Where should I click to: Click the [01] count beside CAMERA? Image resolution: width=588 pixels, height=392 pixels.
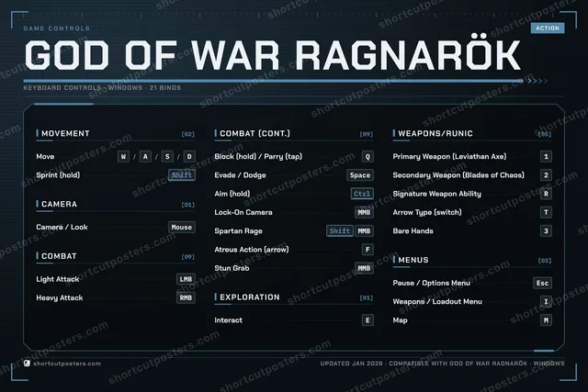pyautogui.click(x=187, y=205)
